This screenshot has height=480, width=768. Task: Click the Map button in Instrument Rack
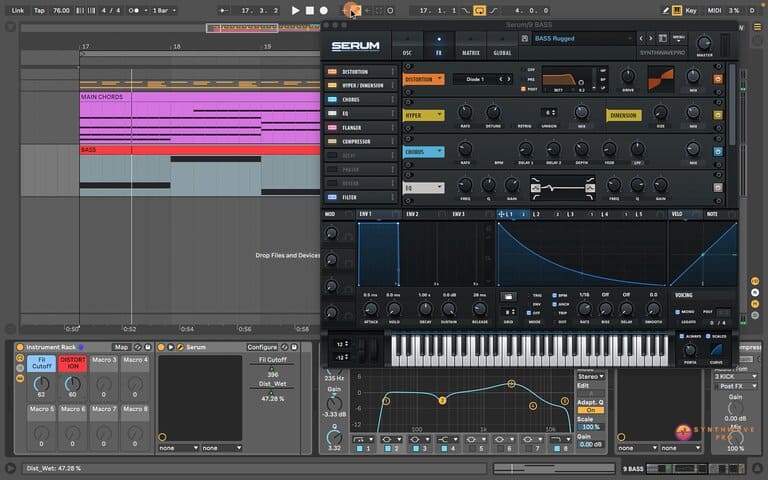coord(121,347)
